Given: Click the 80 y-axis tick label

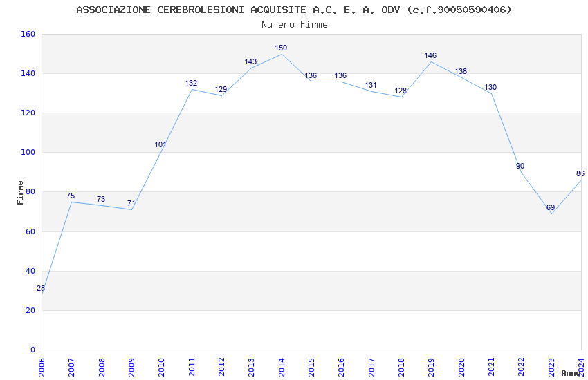Looking at the screenshot, I should click(30, 191).
